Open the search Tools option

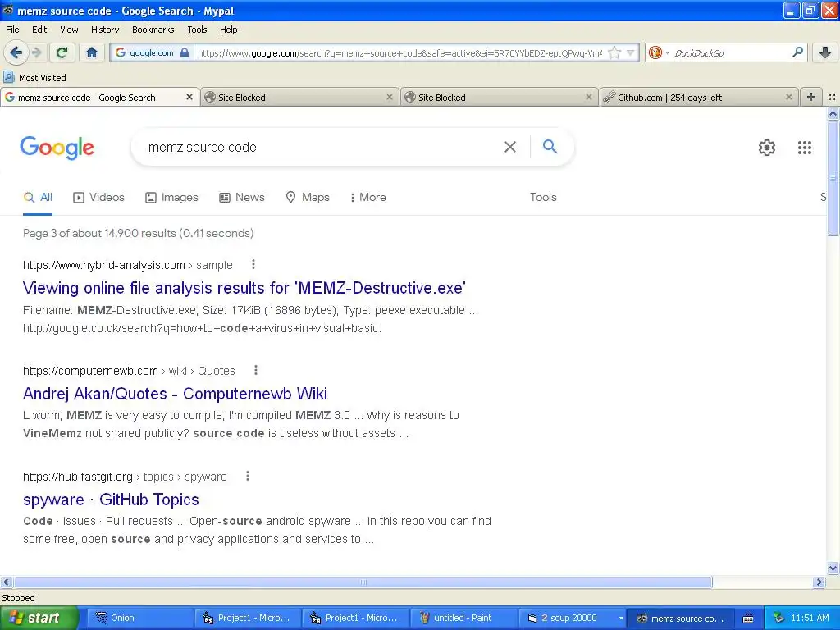pos(543,197)
